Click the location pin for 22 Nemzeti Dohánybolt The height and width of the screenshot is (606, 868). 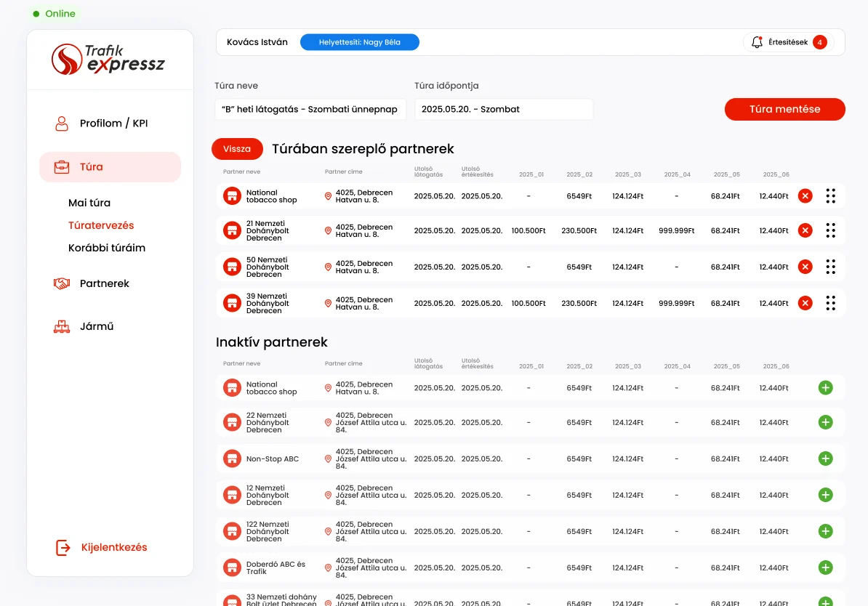[328, 423]
